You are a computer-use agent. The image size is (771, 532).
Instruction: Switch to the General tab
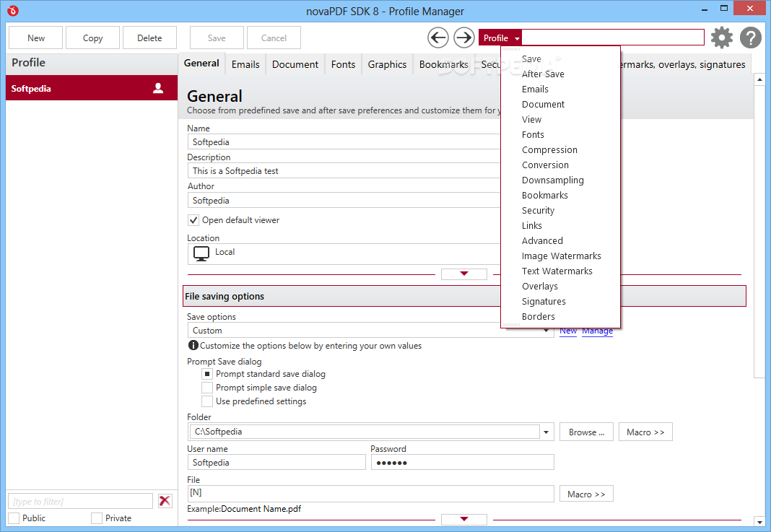coord(201,64)
